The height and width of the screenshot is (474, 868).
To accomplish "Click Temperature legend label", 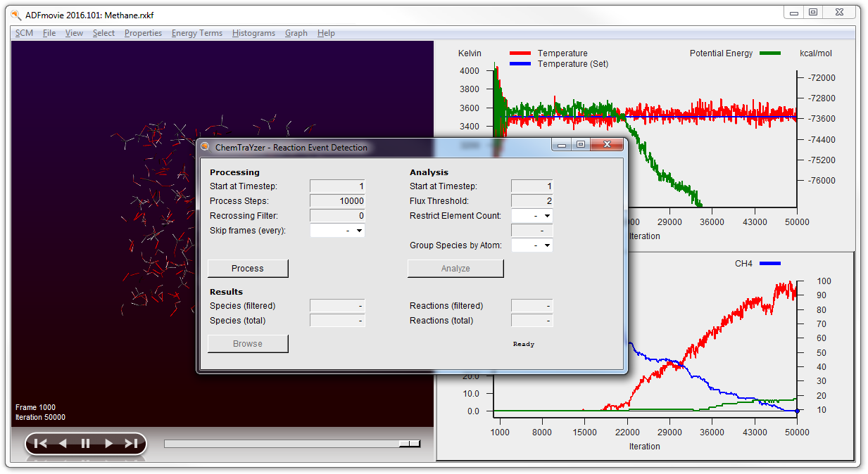I will [x=562, y=53].
